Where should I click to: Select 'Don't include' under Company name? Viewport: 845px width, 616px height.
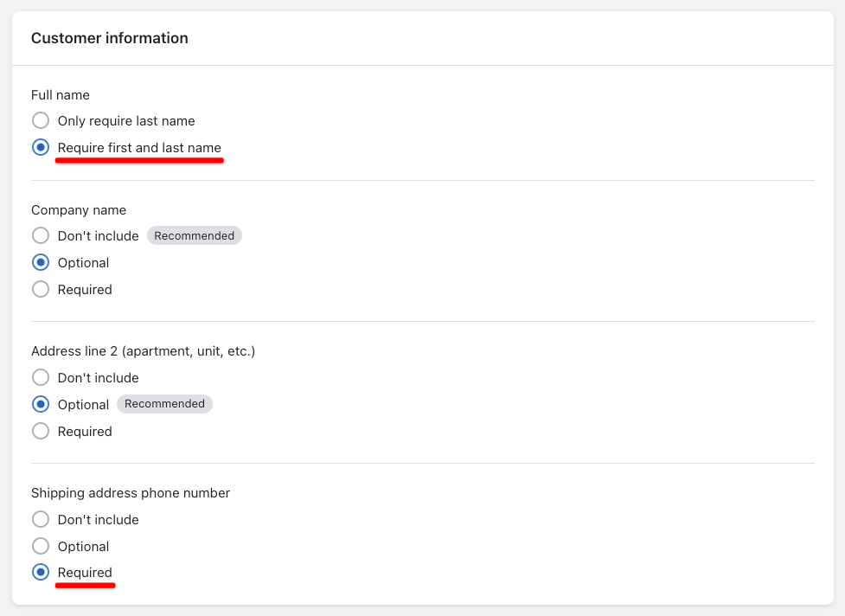pos(41,235)
